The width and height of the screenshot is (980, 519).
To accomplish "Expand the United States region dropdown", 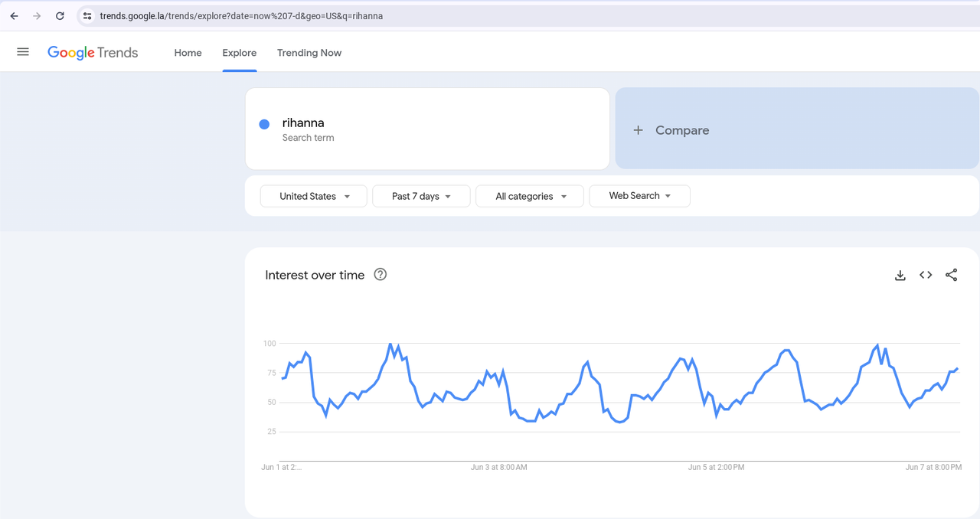I will [x=314, y=196].
